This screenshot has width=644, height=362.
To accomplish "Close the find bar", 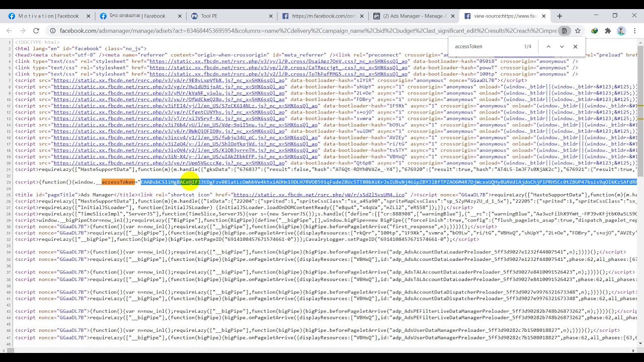I will tap(576, 46).
